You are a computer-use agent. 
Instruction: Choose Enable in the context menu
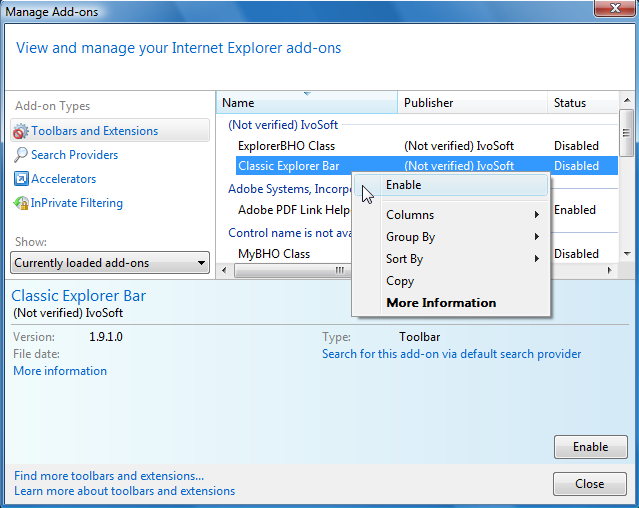click(404, 185)
